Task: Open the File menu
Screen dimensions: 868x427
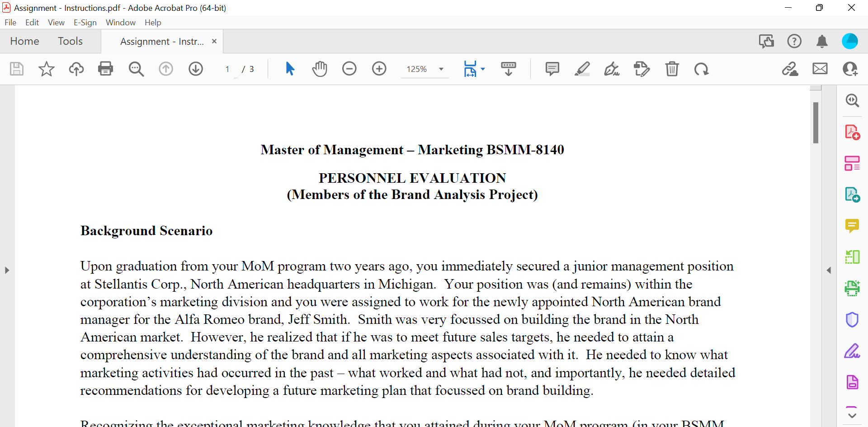Action: pyautogui.click(x=10, y=23)
